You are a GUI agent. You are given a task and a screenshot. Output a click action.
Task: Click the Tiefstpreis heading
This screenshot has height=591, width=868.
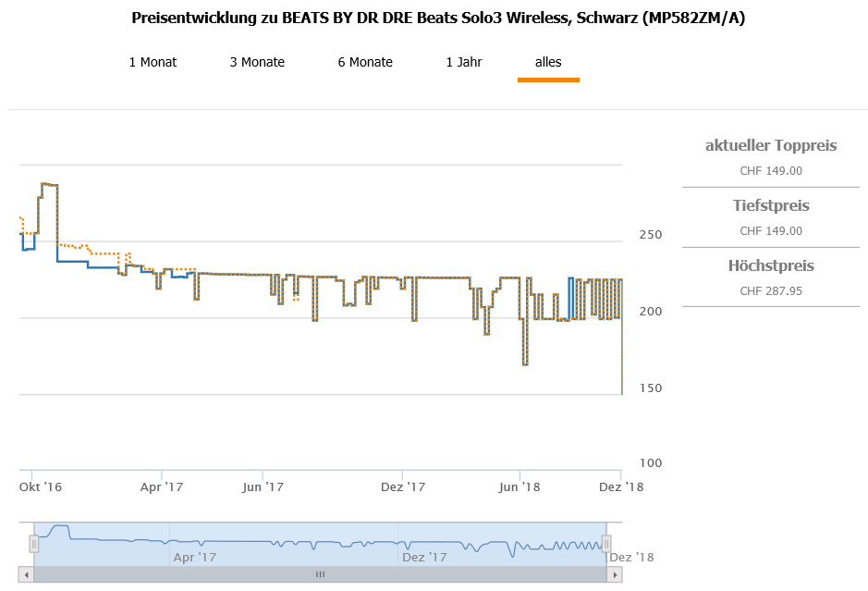point(771,205)
